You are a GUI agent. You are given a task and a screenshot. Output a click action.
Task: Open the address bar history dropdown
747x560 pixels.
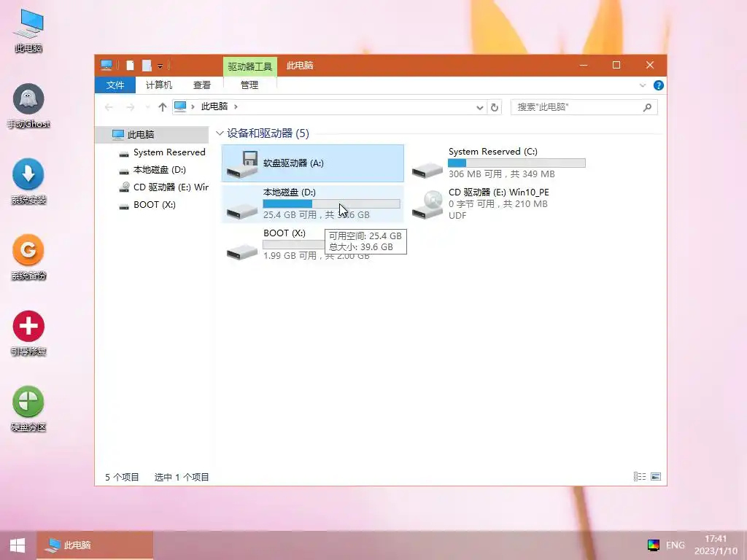480,108
